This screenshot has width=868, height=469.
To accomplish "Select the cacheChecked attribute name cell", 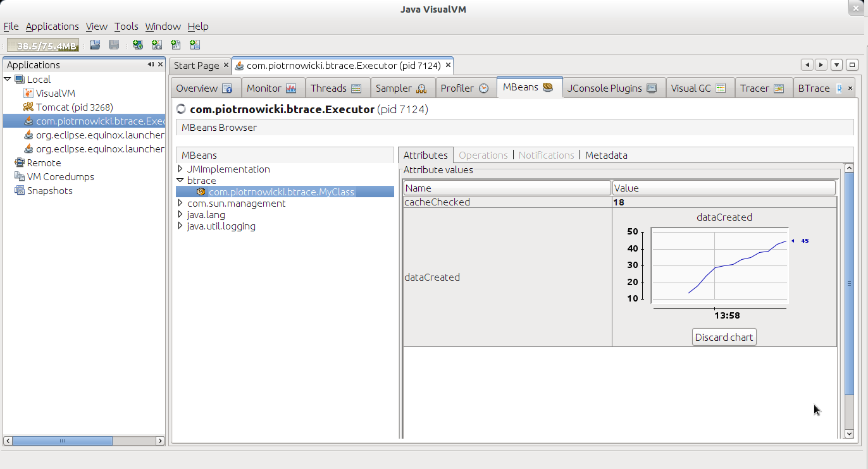I will pyautogui.click(x=507, y=202).
